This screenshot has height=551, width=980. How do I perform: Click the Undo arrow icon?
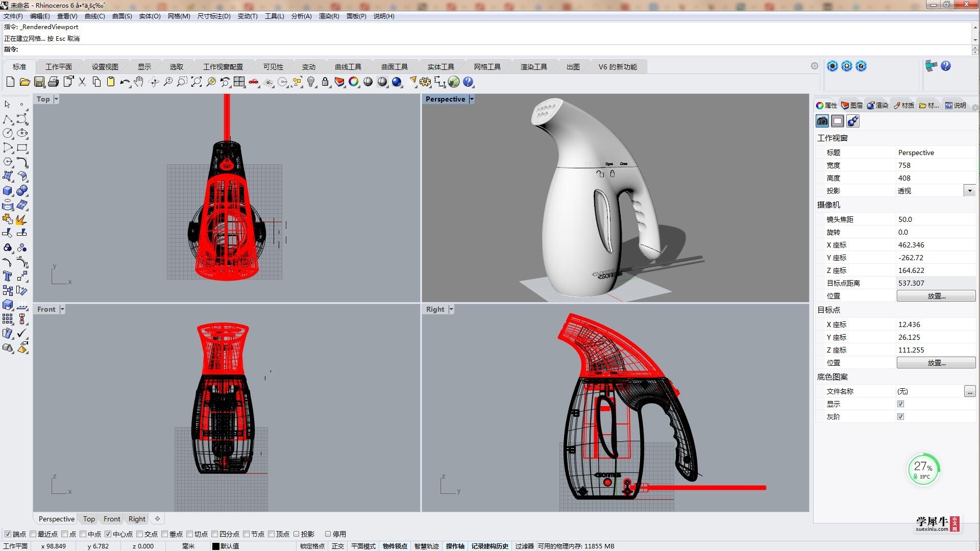tap(125, 82)
